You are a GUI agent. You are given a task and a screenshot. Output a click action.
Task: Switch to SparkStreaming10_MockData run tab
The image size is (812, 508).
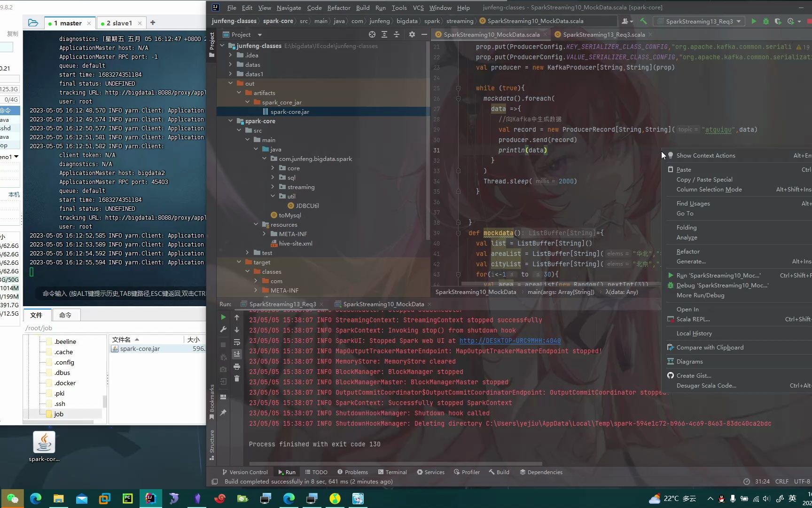click(x=383, y=304)
